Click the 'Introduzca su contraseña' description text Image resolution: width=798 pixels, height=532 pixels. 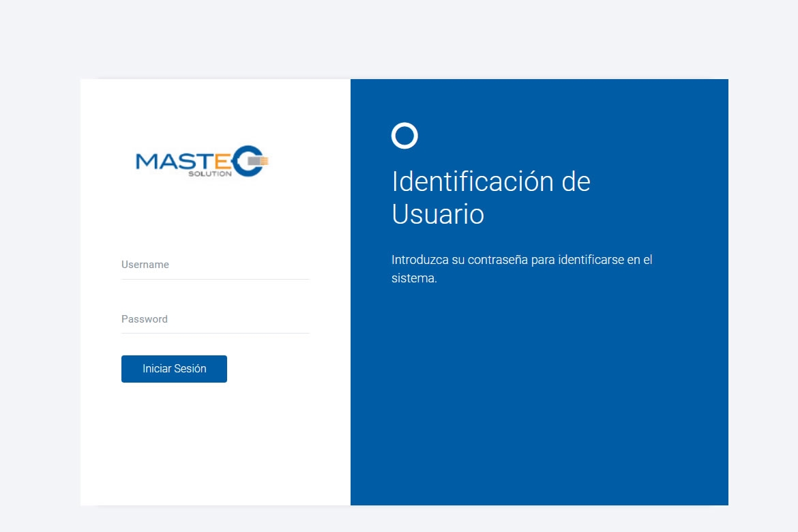522,269
